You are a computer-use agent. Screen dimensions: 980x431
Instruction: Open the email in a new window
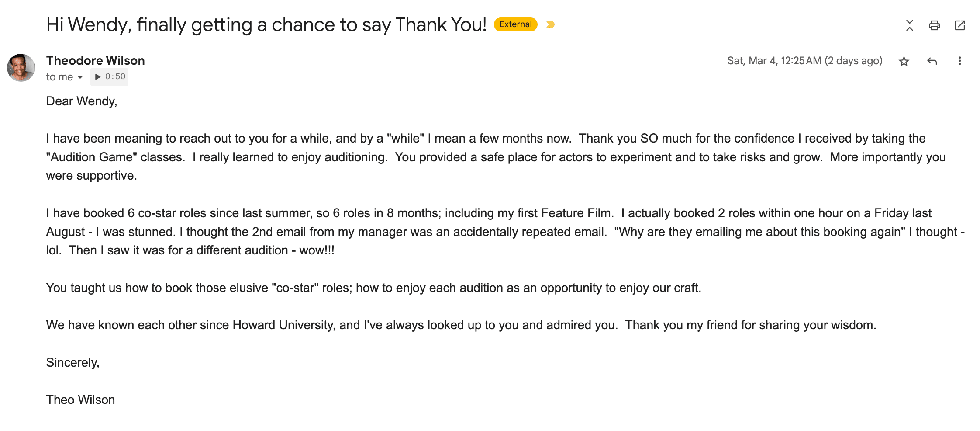coord(959,25)
